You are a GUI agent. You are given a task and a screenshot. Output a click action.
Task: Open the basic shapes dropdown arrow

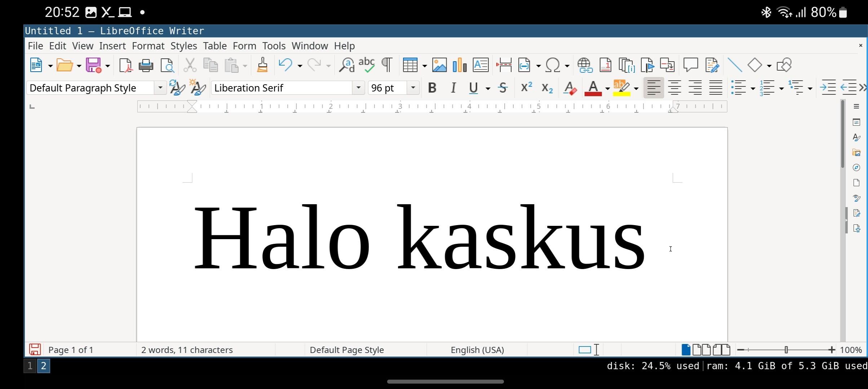pyautogui.click(x=769, y=66)
